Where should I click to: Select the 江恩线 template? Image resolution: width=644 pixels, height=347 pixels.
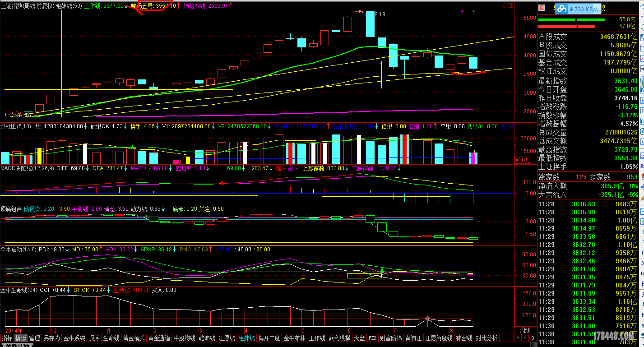point(226,338)
